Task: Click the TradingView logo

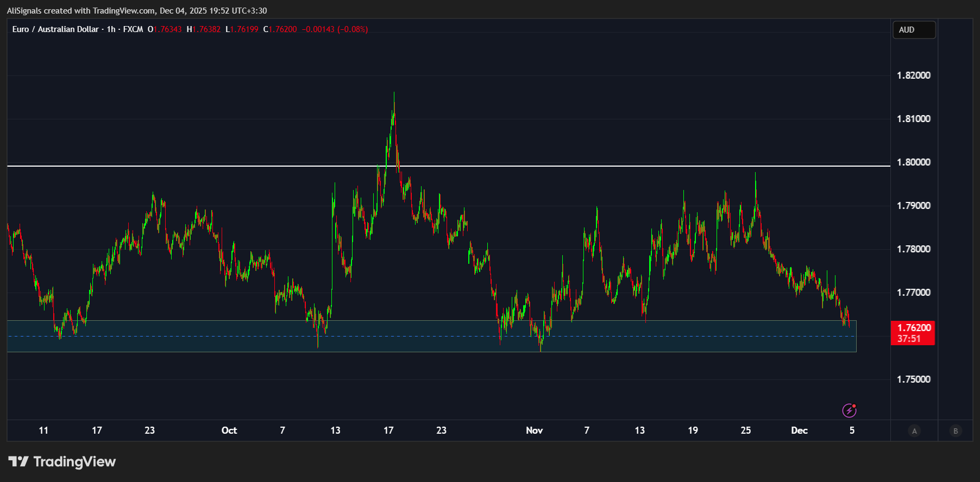Action: click(x=62, y=461)
